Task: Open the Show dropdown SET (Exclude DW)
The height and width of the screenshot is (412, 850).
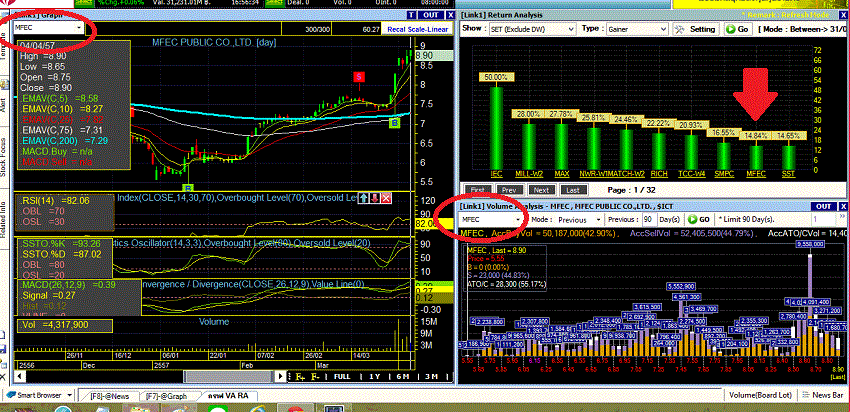Action: click(x=532, y=29)
